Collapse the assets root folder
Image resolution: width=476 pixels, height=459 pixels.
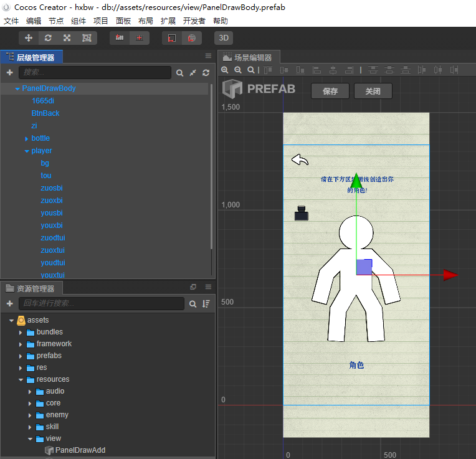tap(12, 320)
